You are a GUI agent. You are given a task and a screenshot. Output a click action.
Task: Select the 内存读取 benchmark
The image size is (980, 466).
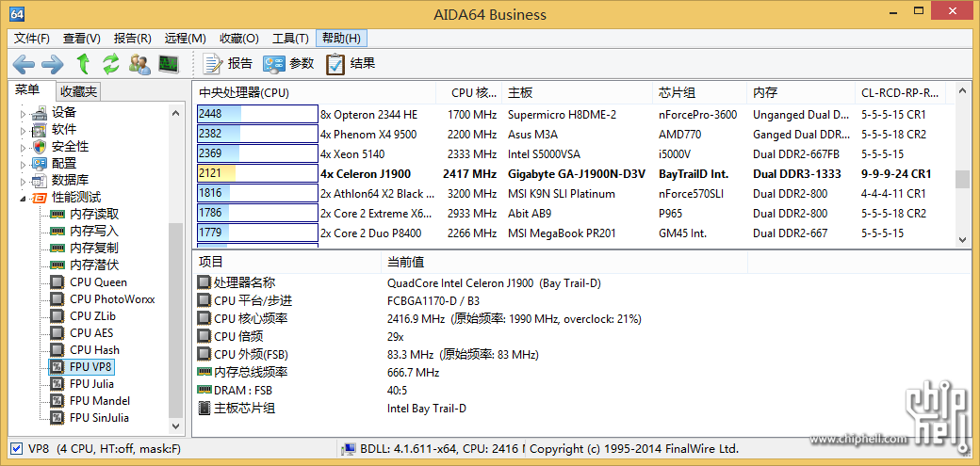point(93,215)
